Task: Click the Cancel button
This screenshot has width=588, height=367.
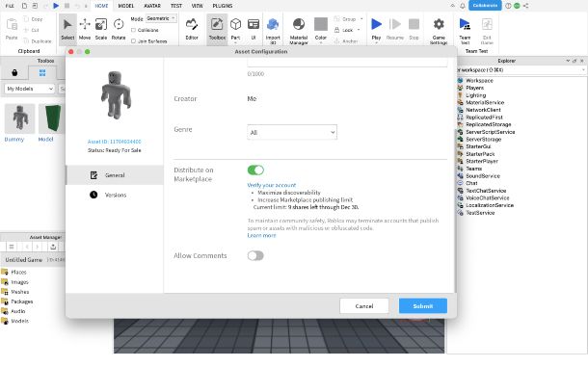Action: [x=364, y=306]
